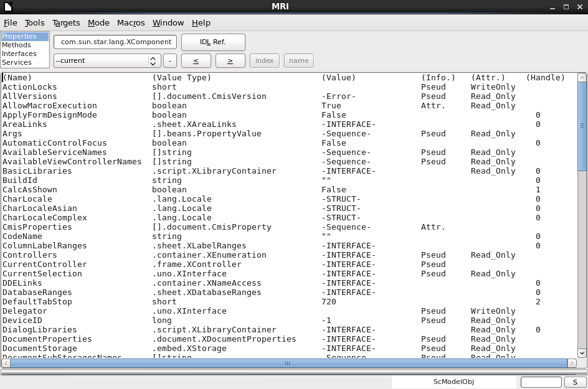Click the DDELinks property name
Image resolution: width=588 pixels, height=389 pixels.
pos(22,283)
